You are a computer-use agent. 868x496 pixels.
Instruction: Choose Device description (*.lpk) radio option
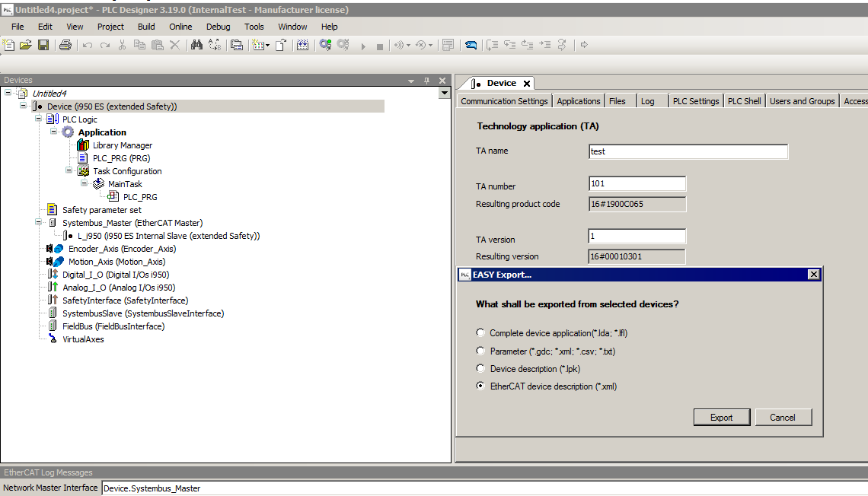(x=480, y=368)
